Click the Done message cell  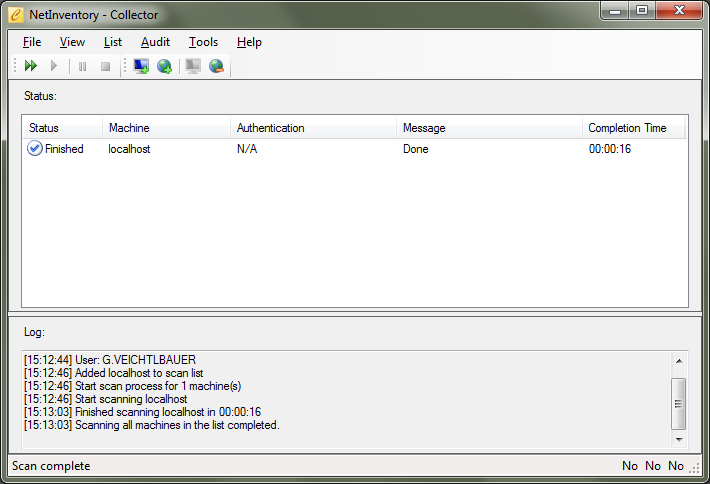tap(416, 149)
